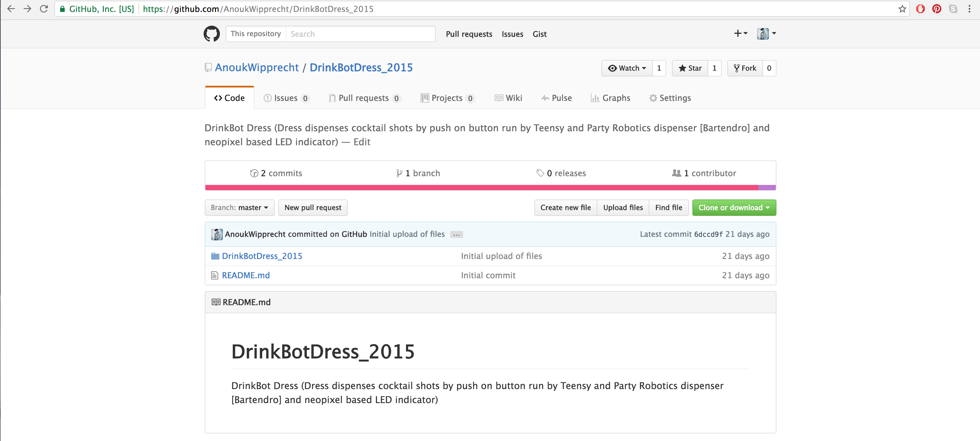This screenshot has height=441, width=980.
Task: View the 1 branch page
Action: (418, 174)
